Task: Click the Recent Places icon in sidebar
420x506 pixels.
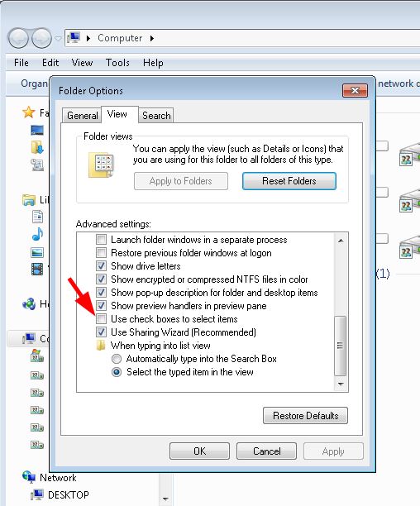Action: tap(37, 165)
